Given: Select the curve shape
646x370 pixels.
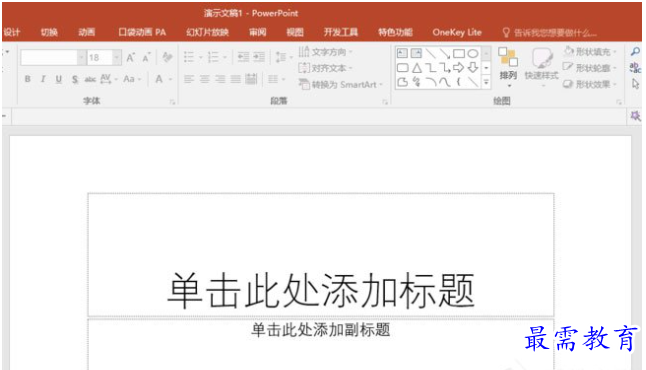Looking at the screenshot, I should [x=445, y=82].
